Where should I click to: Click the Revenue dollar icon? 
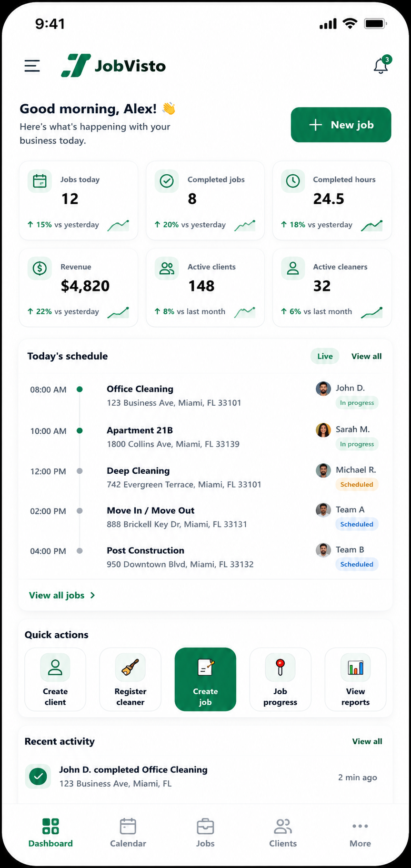click(x=40, y=268)
